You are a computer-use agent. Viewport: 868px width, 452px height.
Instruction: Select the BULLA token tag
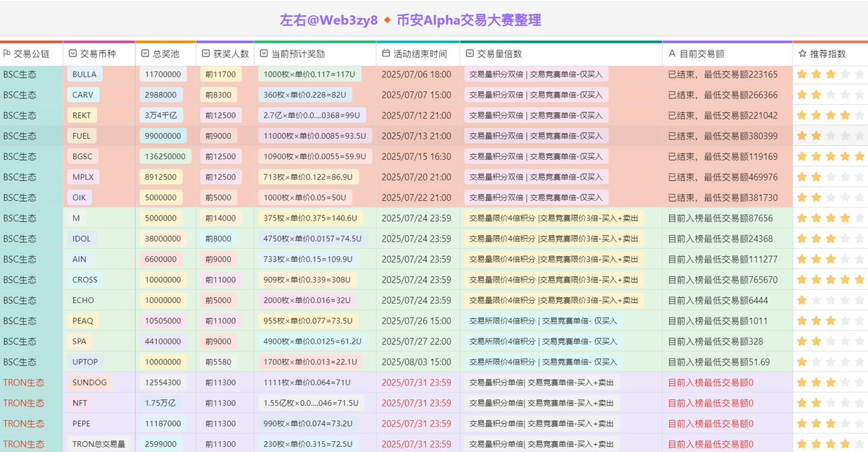tap(85, 74)
